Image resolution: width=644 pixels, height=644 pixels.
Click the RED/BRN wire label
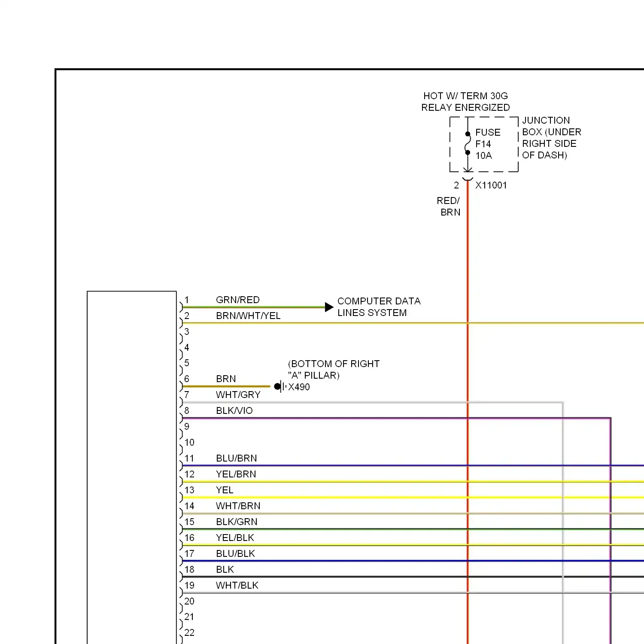click(x=449, y=206)
